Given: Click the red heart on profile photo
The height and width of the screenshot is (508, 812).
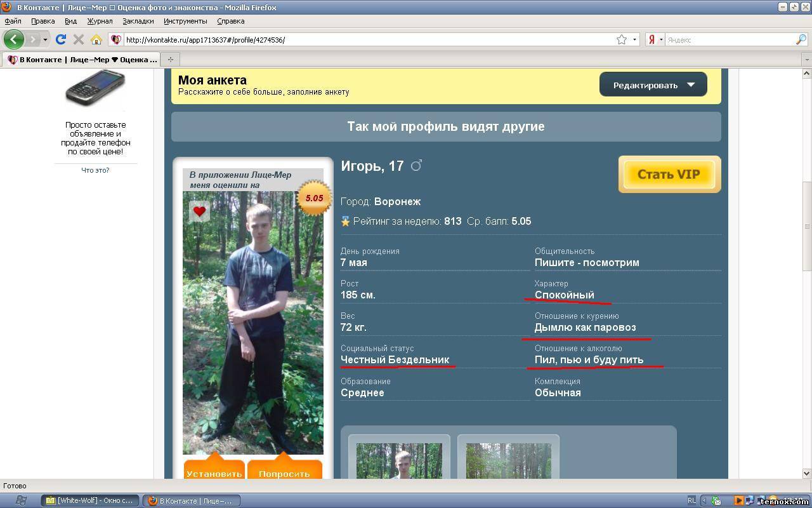Looking at the screenshot, I should pos(199,211).
